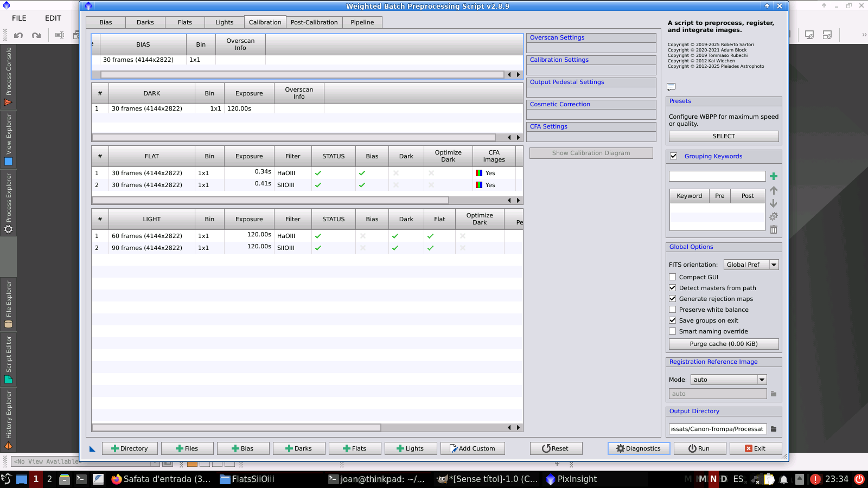868x488 pixels.
Task: Browse for output directory folder icon
Action: 774,429
